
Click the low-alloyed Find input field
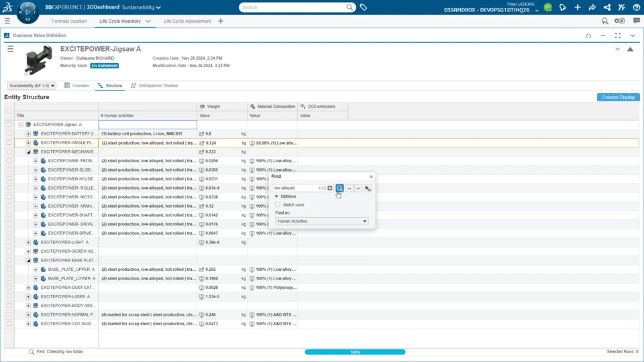tap(296, 188)
